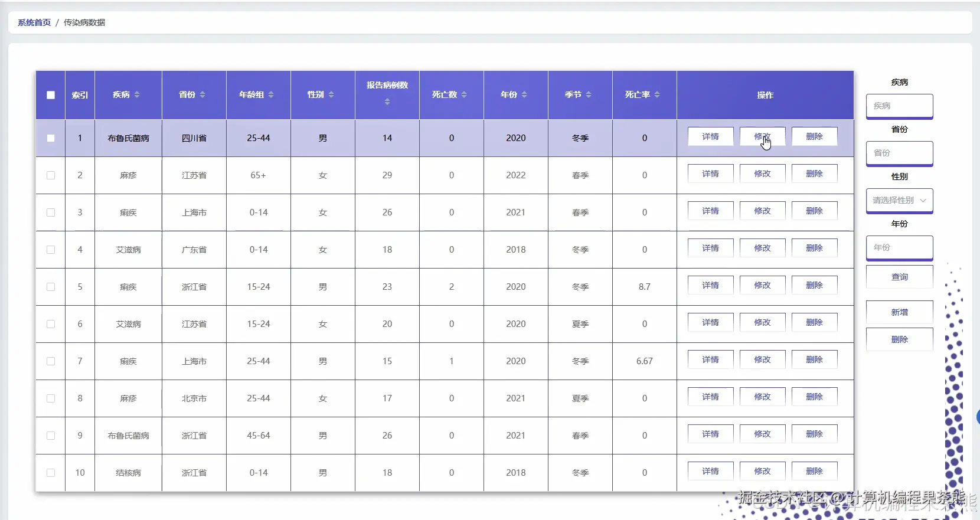Click 夏季 season cell in row 6
980x520 pixels.
(x=580, y=324)
